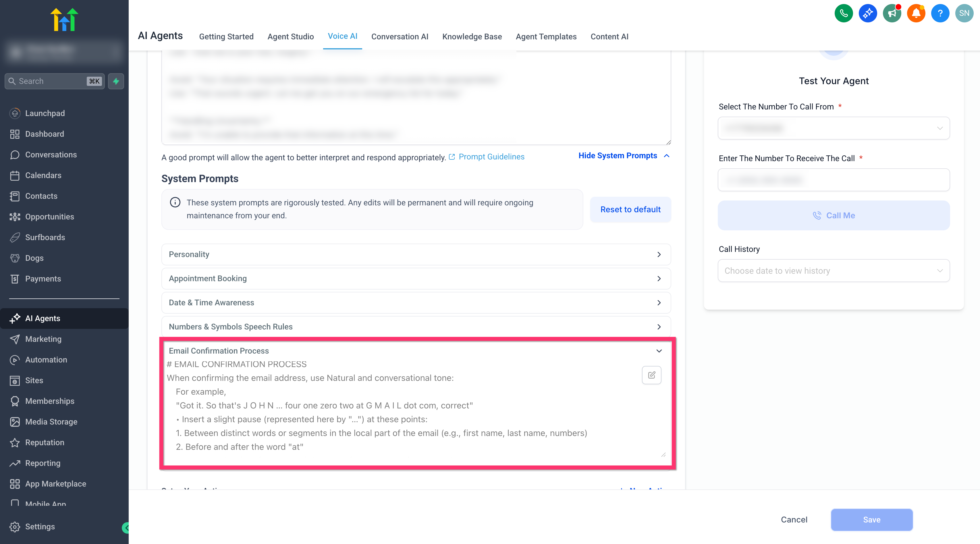
Task: Click the blue help question mark icon
Action: pos(940,13)
